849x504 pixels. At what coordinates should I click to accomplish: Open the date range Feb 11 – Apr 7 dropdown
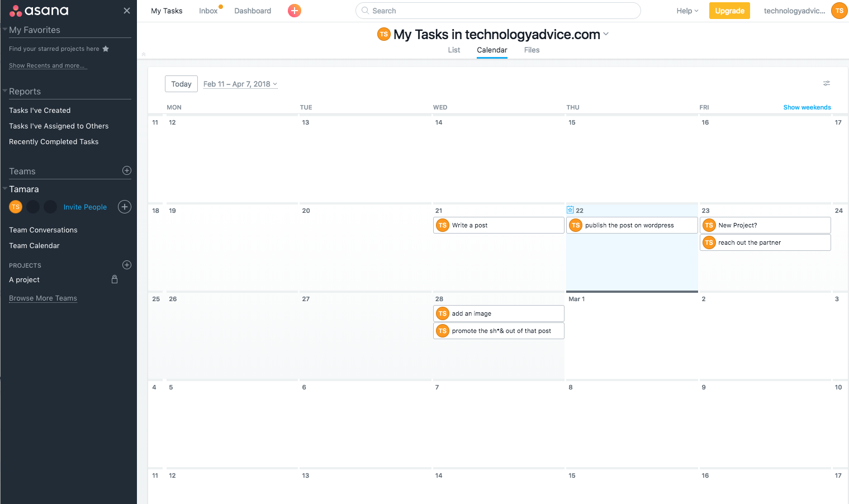coord(240,84)
